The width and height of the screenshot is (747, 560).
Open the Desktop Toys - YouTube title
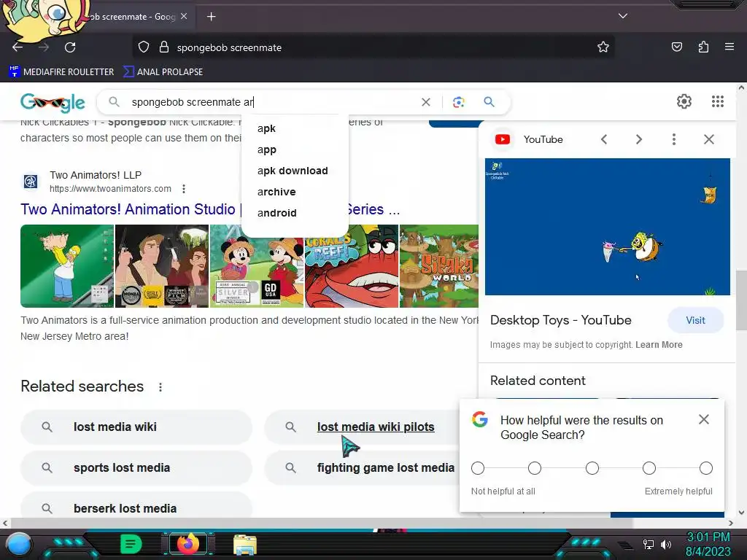(x=561, y=321)
